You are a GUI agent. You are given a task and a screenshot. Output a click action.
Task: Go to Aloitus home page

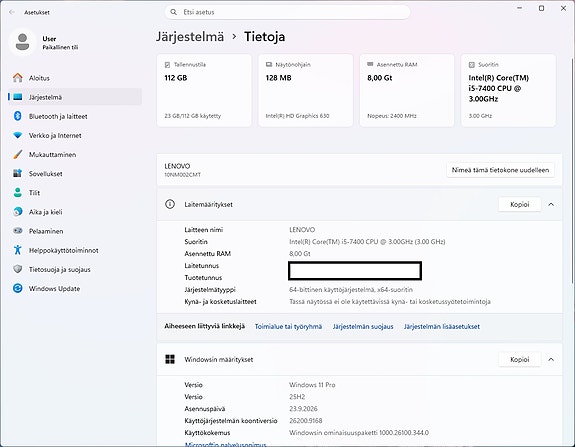coord(75,78)
